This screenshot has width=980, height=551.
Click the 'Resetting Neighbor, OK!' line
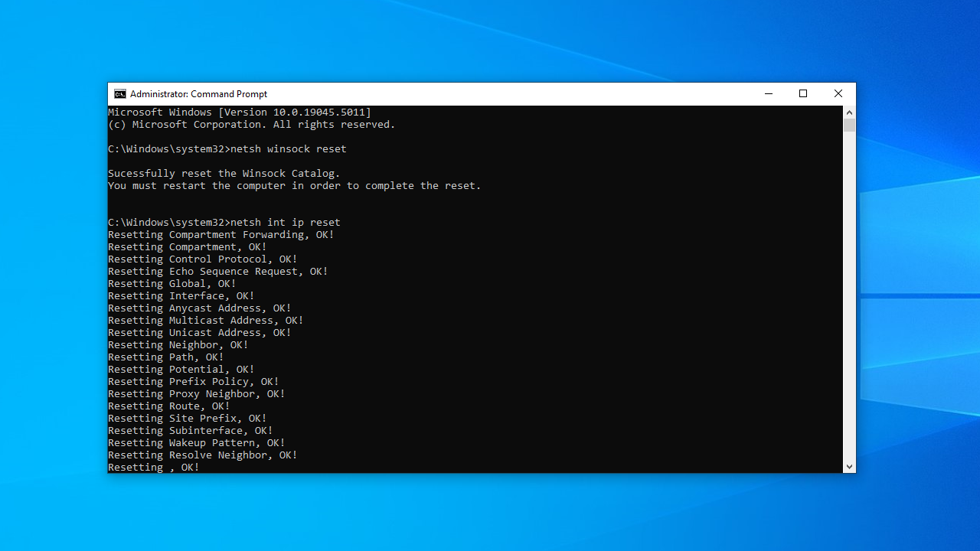click(178, 345)
